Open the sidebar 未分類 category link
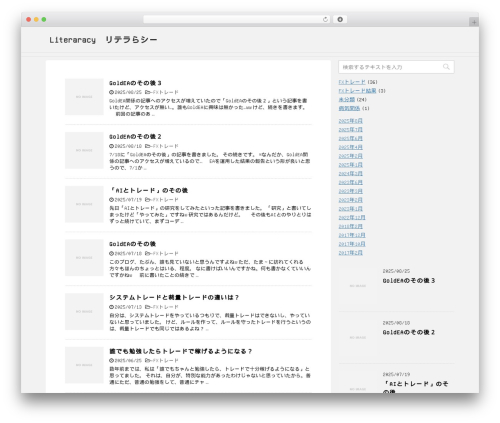Image resolution: width=500 pixels, height=423 pixels. tap(347, 99)
